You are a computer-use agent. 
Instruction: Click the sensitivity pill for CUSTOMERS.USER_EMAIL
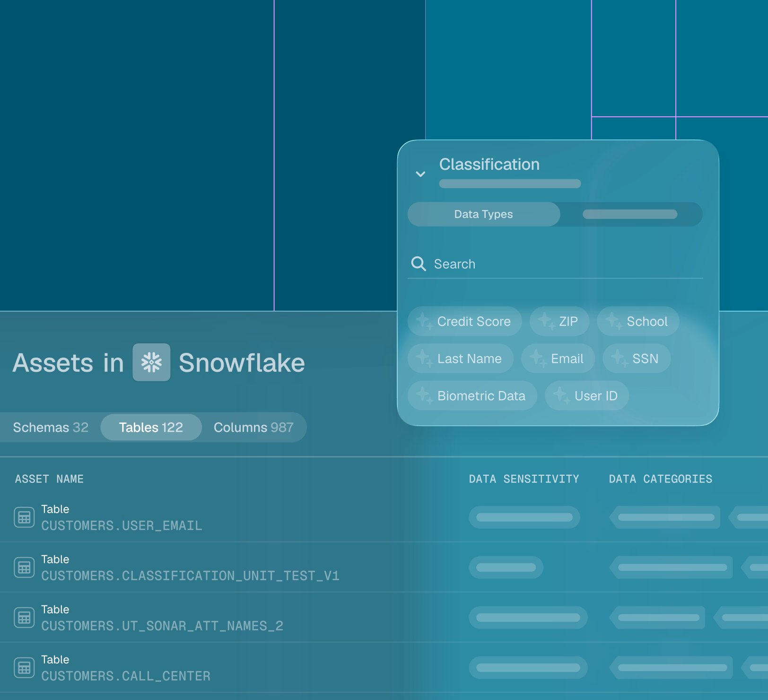point(524,517)
